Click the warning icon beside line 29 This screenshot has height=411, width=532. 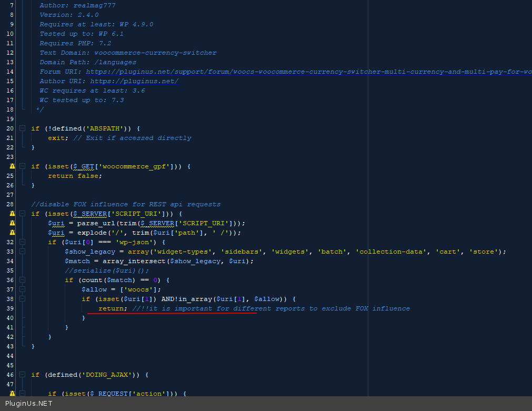(x=12, y=214)
